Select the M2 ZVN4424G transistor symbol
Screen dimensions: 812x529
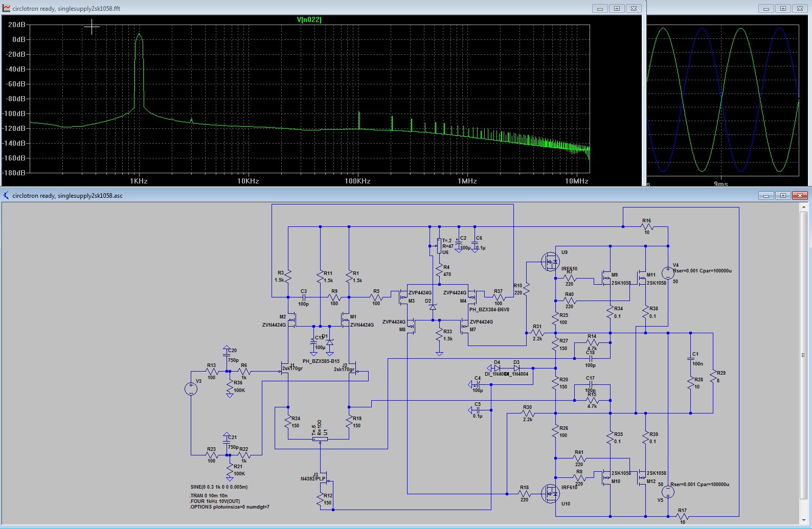(292, 320)
